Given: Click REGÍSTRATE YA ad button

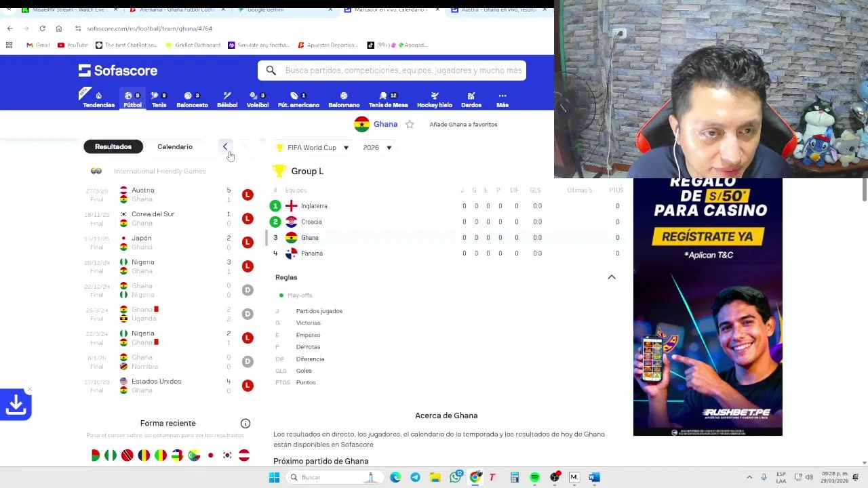Looking at the screenshot, I should pos(707,236).
